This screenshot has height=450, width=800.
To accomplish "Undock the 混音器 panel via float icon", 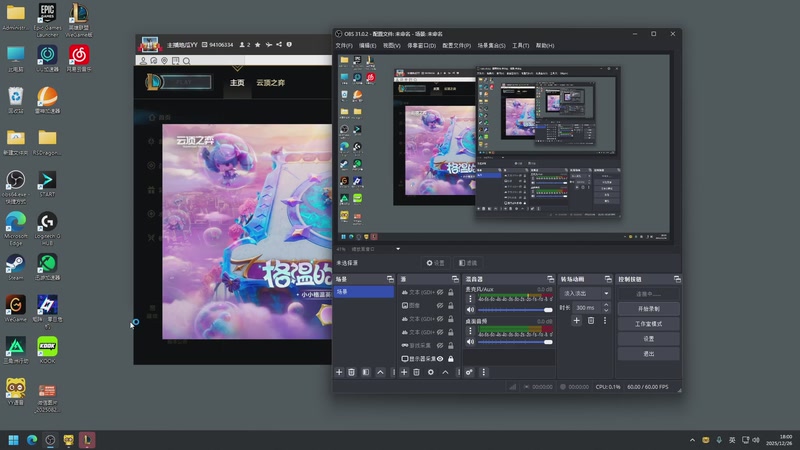I will 550,279.
